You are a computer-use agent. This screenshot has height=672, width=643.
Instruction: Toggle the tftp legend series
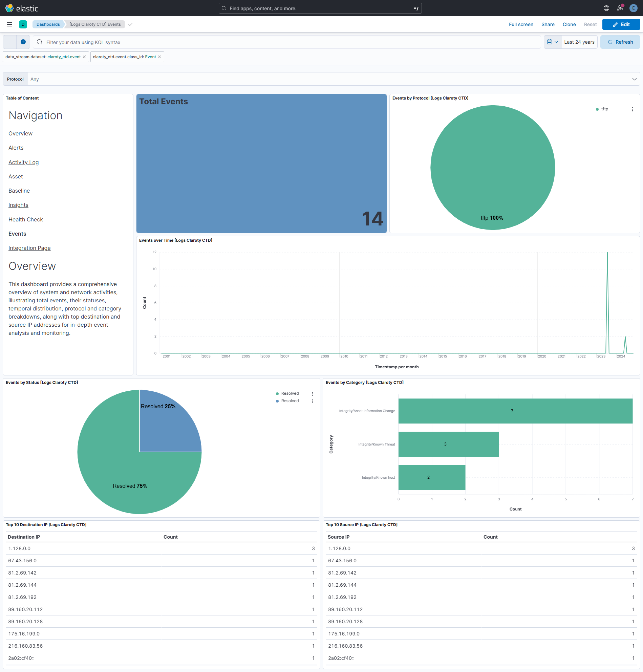click(x=604, y=109)
